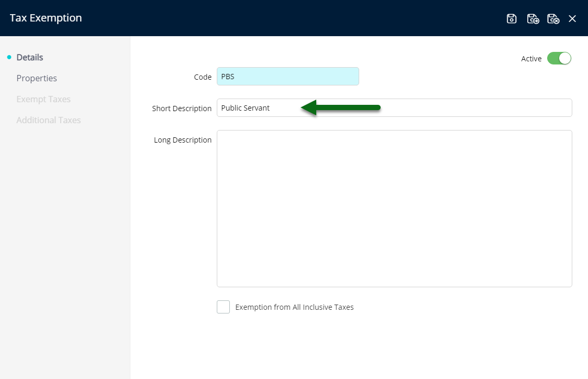The height and width of the screenshot is (379, 588).
Task: Click the Tax Exemption title text
Action: pyautogui.click(x=46, y=18)
